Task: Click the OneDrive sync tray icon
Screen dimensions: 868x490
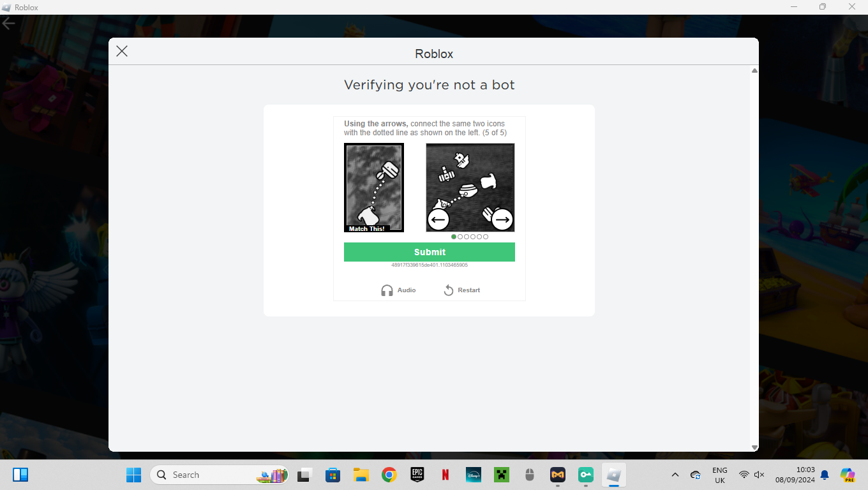Action: click(696, 475)
